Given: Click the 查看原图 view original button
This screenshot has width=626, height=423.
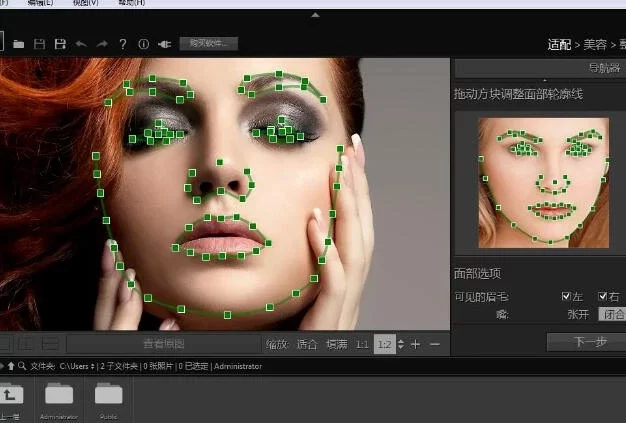Looking at the screenshot, I should (x=164, y=344).
